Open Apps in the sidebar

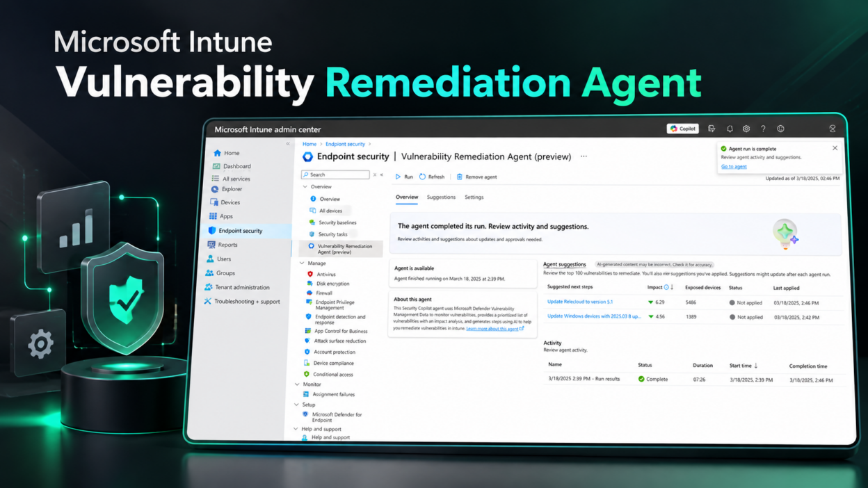click(x=221, y=216)
